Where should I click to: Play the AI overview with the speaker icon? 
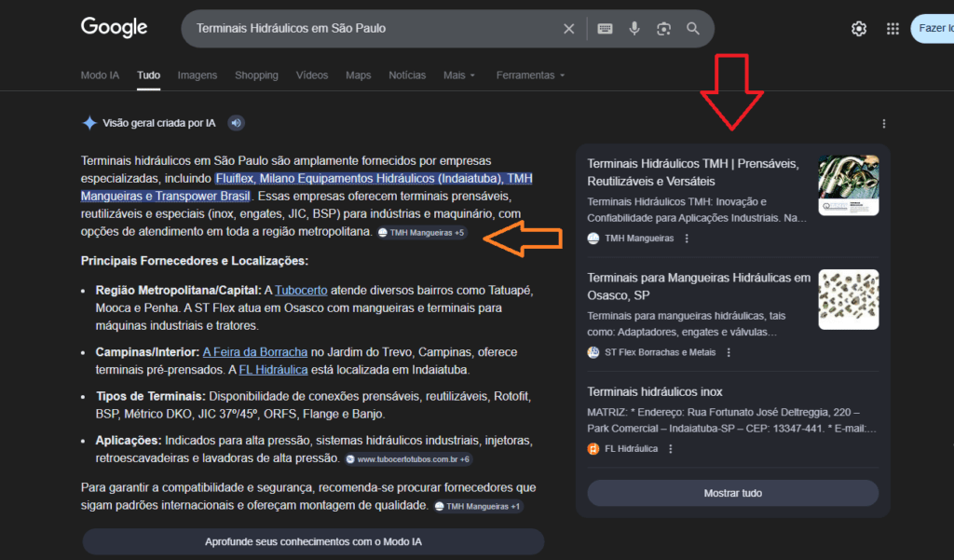[x=236, y=122]
